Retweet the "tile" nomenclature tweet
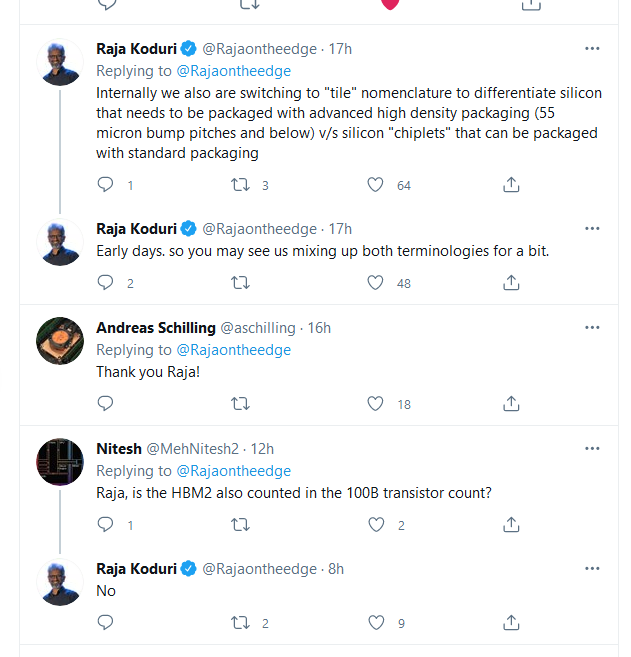631x657 pixels. click(241, 185)
